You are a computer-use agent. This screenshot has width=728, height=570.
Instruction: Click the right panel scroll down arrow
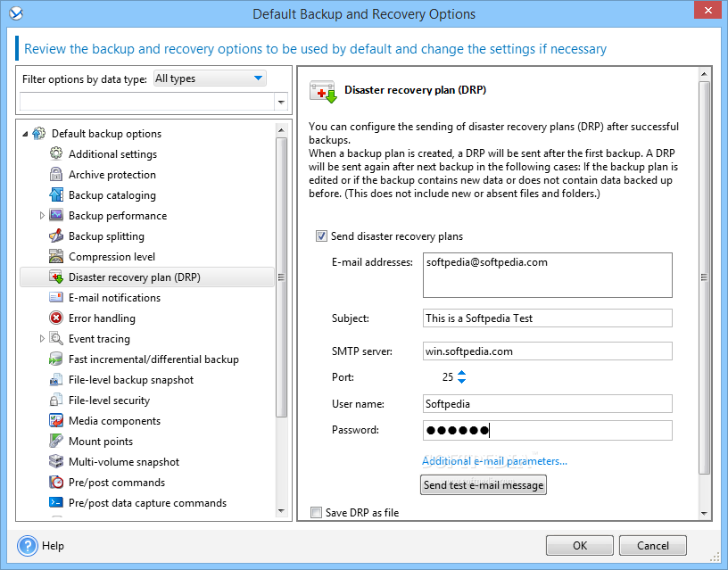[x=704, y=513]
